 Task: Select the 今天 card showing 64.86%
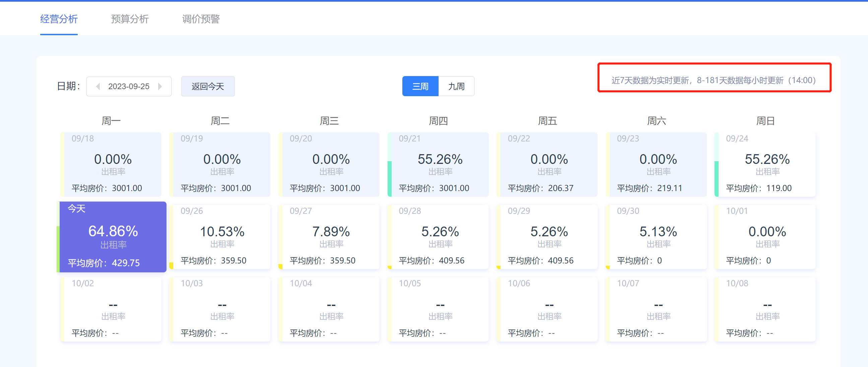click(112, 237)
